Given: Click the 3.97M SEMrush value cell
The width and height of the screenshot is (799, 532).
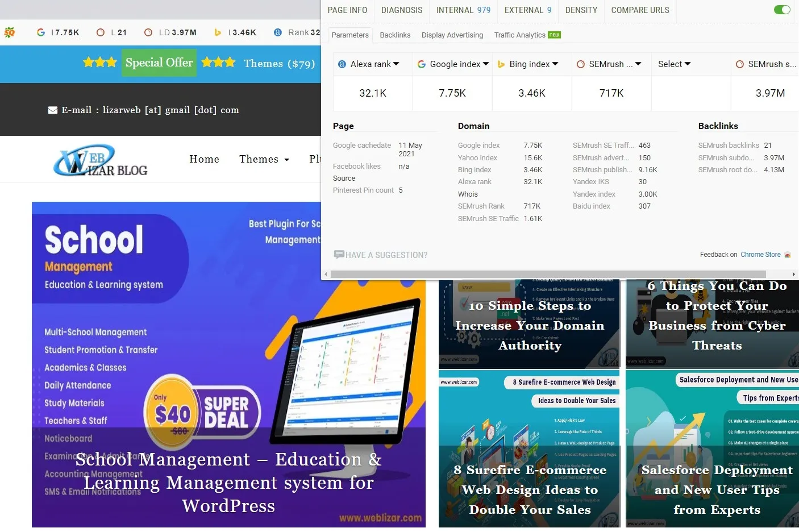Looking at the screenshot, I should (770, 93).
